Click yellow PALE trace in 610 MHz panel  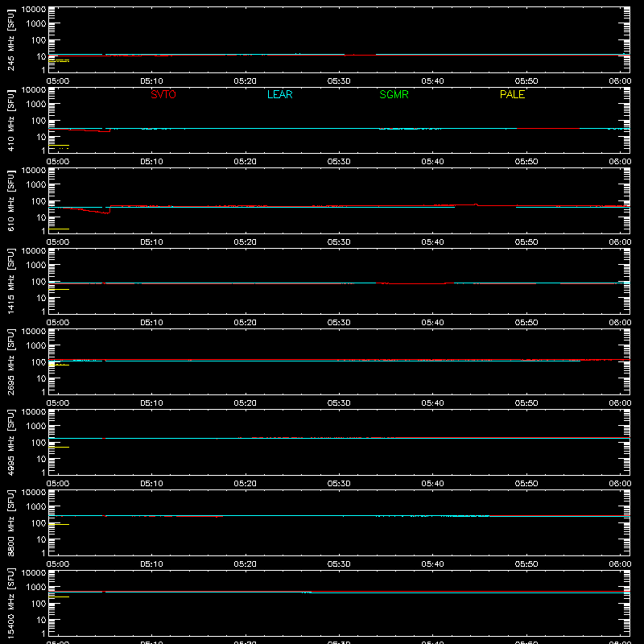click(59, 229)
